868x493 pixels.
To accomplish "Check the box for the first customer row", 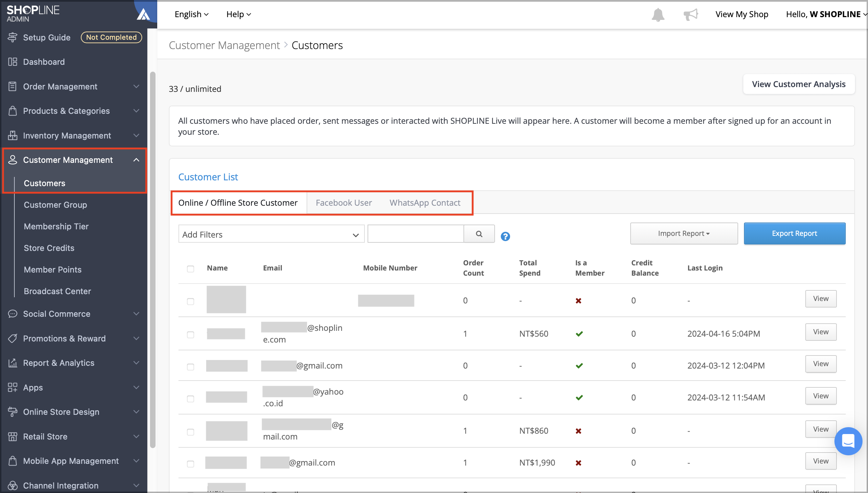I will pyautogui.click(x=190, y=301).
